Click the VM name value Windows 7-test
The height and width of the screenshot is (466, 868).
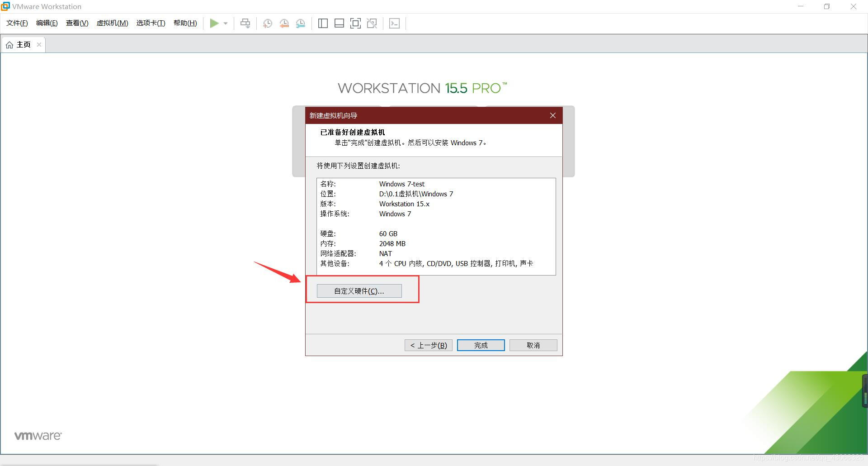(402, 184)
